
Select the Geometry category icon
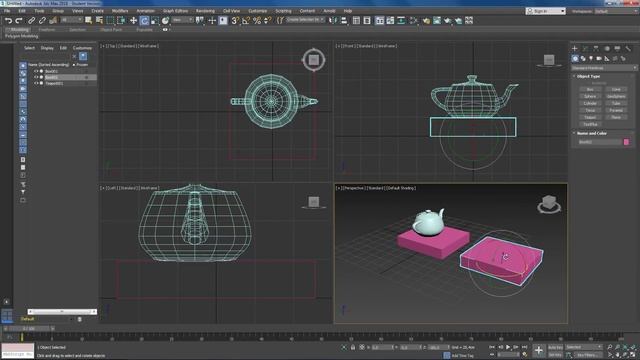point(575,59)
